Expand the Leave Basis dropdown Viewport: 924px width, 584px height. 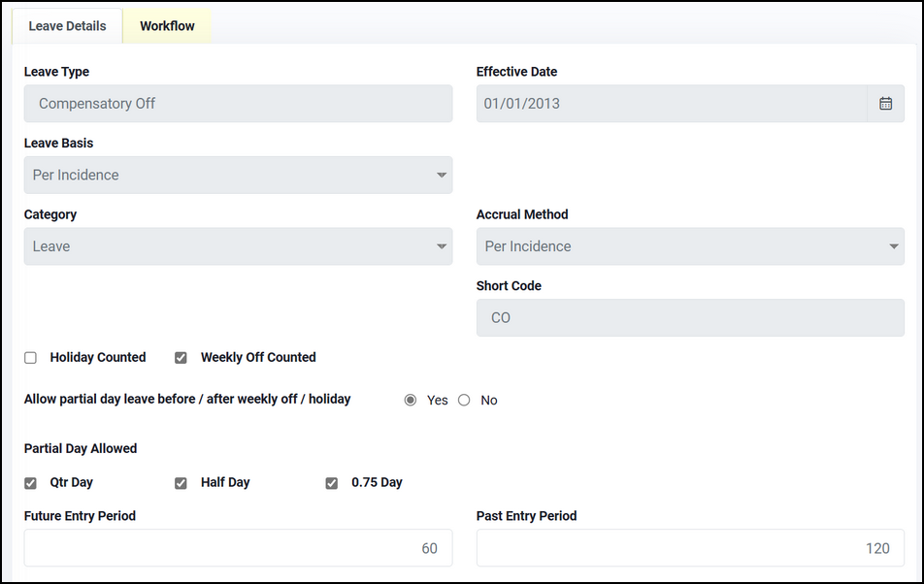pyautogui.click(x=238, y=175)
